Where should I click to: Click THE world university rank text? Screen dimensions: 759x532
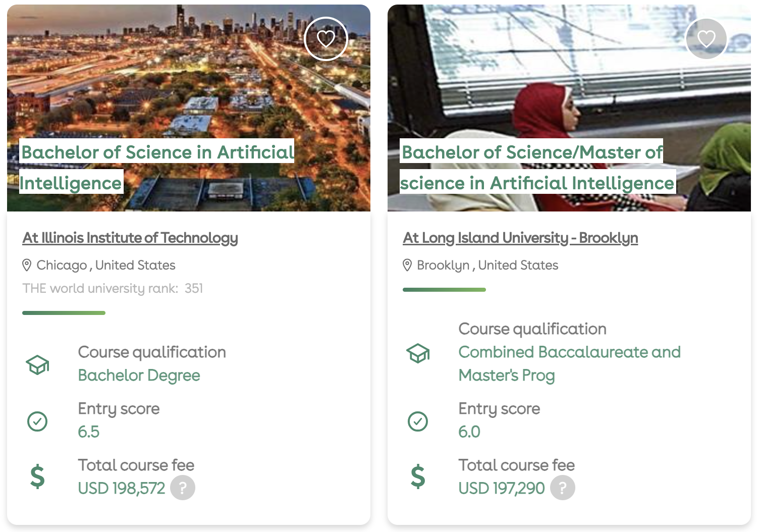[113, 288]
